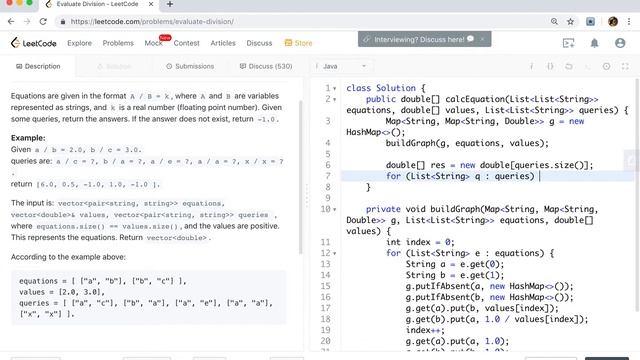Open the Explore menu
The height and width of the screenshot is (360, 640).
80,43
